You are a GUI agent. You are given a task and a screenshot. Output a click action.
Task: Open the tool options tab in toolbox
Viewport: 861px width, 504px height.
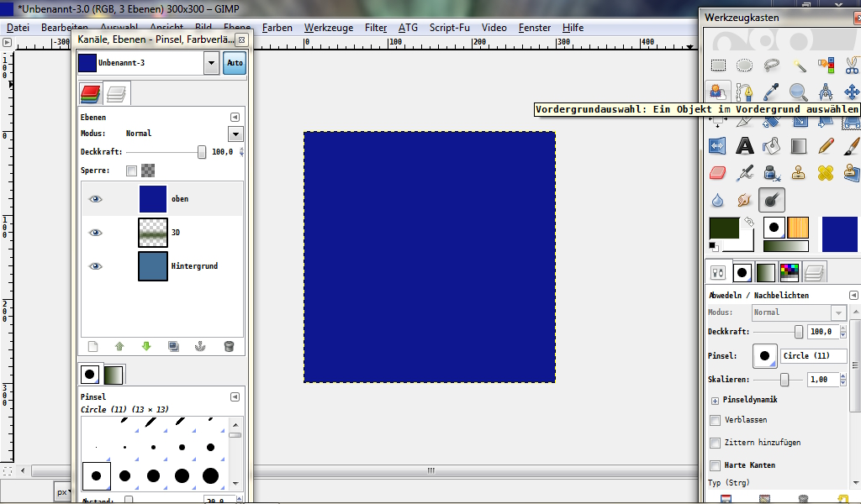click(x=718, y=272)
